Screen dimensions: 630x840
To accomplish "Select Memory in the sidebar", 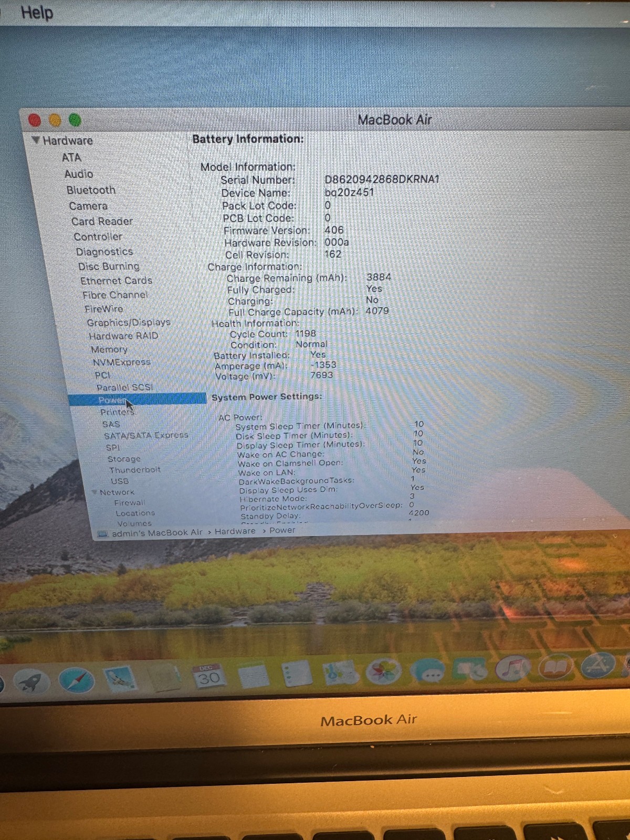I will tap(109, 349).
